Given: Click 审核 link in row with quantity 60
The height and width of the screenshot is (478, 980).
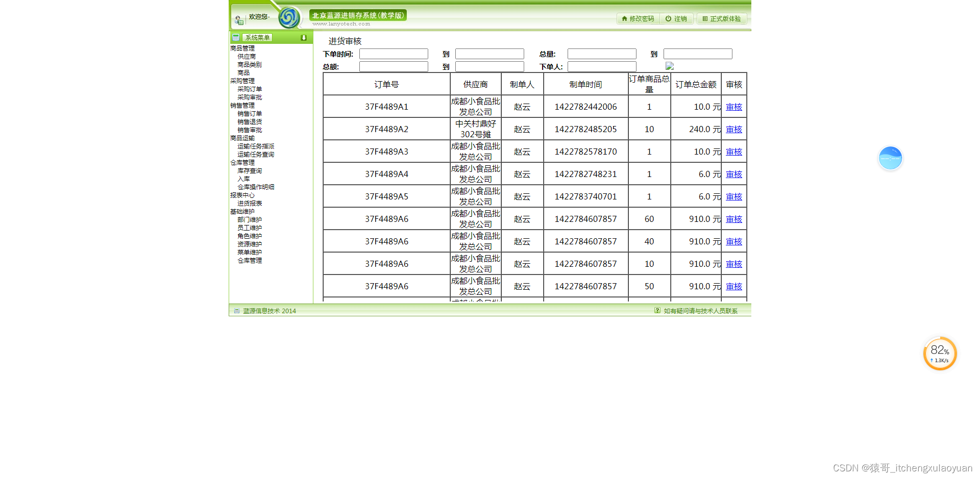Looking at the screenshot, I should [x=734, y=219].
